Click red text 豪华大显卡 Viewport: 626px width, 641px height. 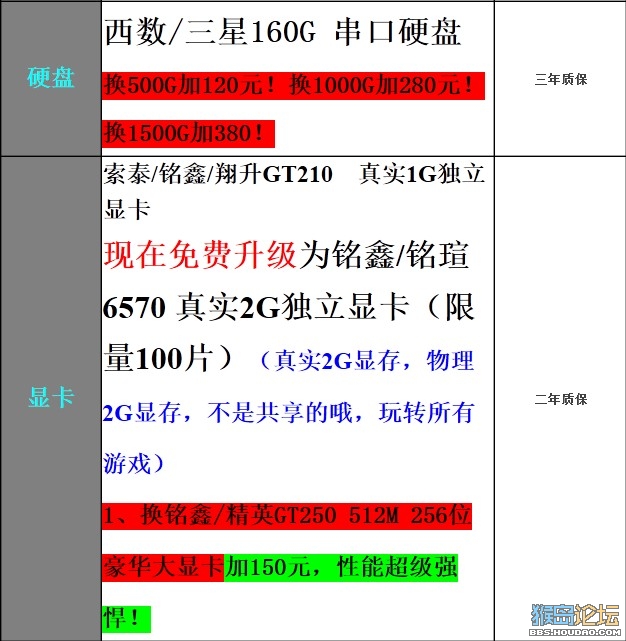pyautogui.click(x=163, y=568)
